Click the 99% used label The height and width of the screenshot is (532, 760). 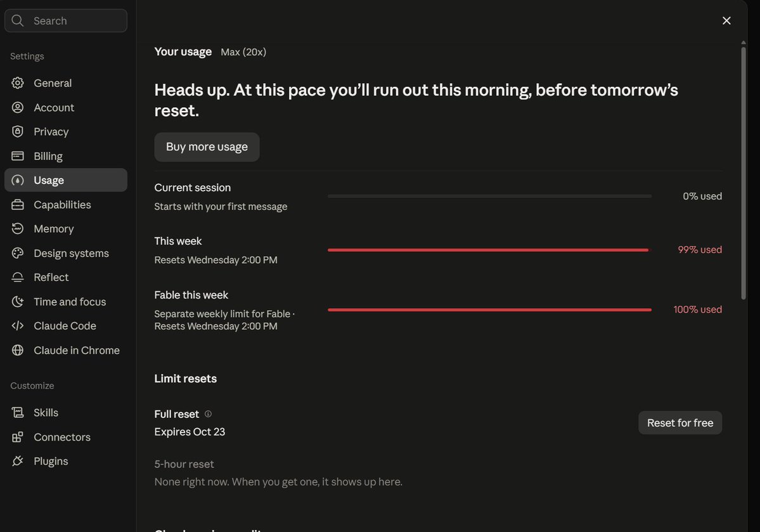coord(700,249)
